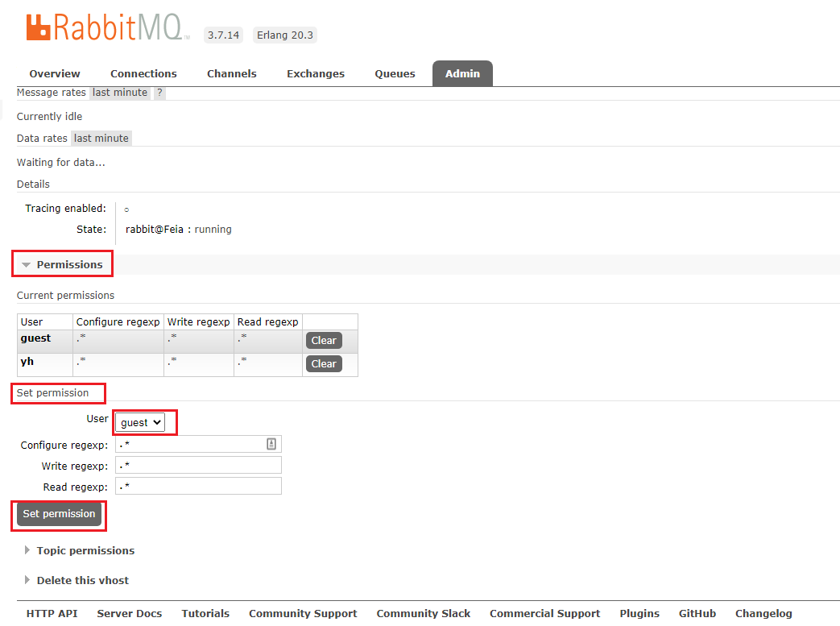Change Data rates 'last minute' range
Viewport: 840px width, 626px height.
point(101,139)
